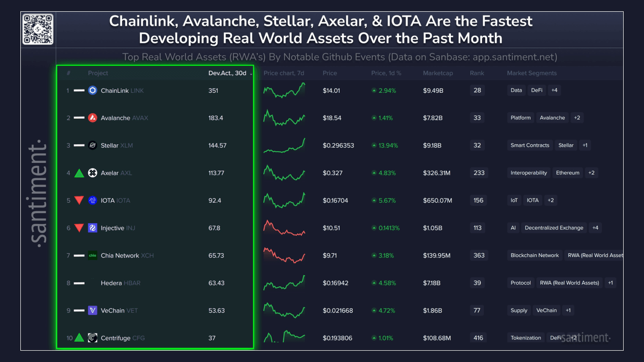Click ChainLink's unchanged rank dash indicator
Viewport: 644px width, 362px height.
[79, 90]
